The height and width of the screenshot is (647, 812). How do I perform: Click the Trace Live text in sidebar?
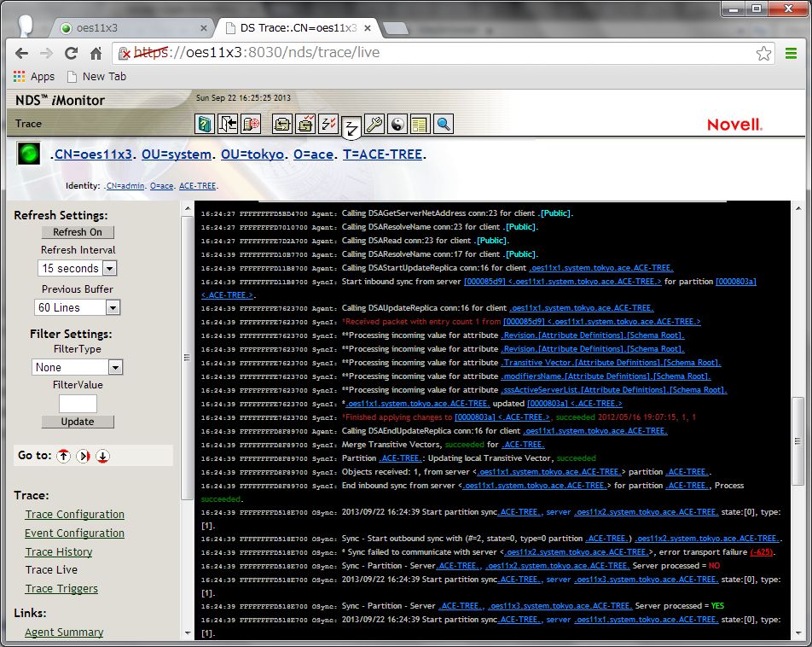coord(51,570)
